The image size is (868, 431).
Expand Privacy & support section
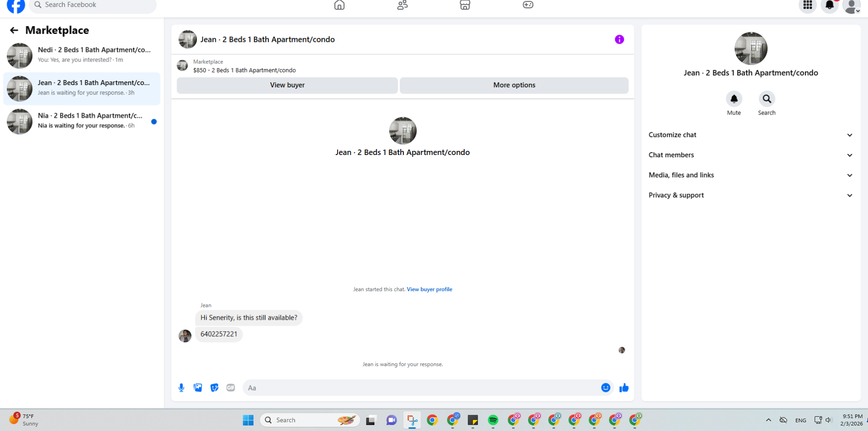[x=751, y=195]
